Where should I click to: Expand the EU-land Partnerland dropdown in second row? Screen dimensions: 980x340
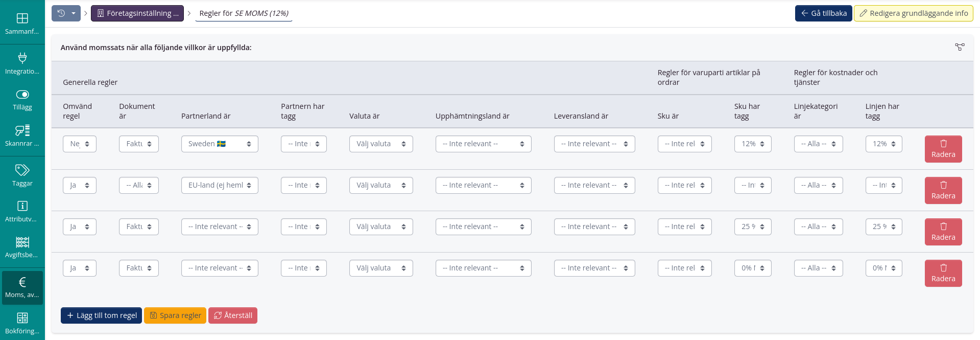(x=220, y=186)
